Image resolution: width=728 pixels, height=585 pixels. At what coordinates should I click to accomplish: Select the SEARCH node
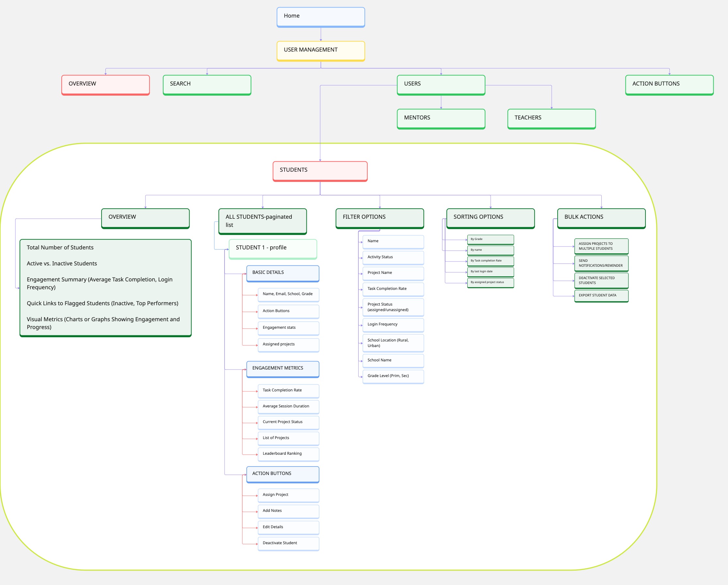[x=207, y=85]
